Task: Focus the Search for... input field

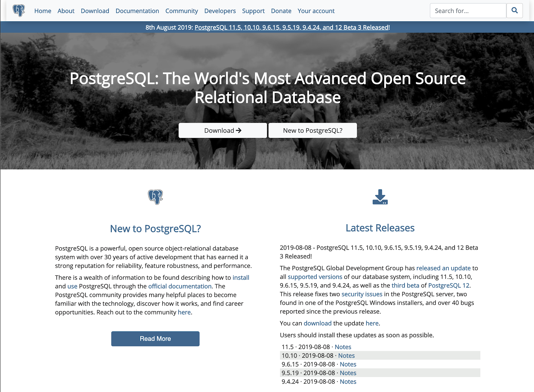Action: [468, 11]
